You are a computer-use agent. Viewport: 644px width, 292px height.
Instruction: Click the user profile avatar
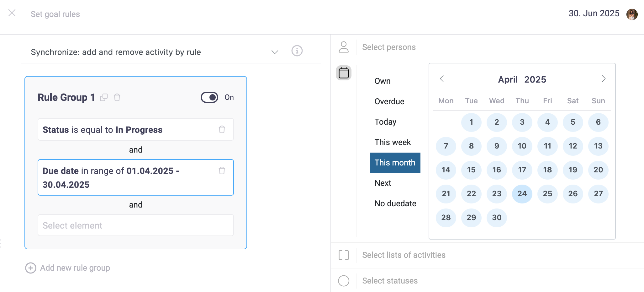(632, 14)
